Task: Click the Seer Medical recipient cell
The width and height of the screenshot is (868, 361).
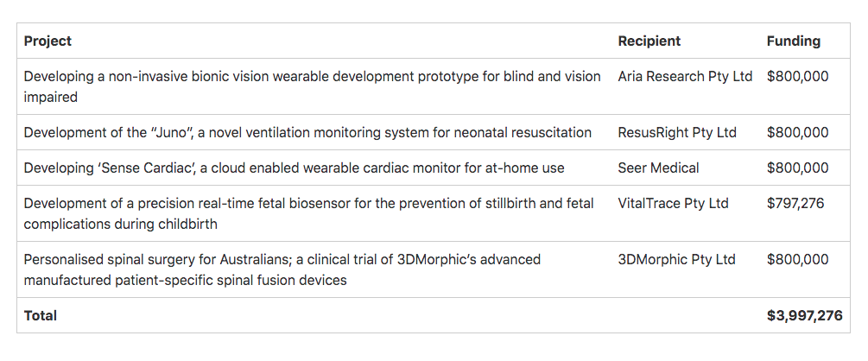Action: [658, 168]
